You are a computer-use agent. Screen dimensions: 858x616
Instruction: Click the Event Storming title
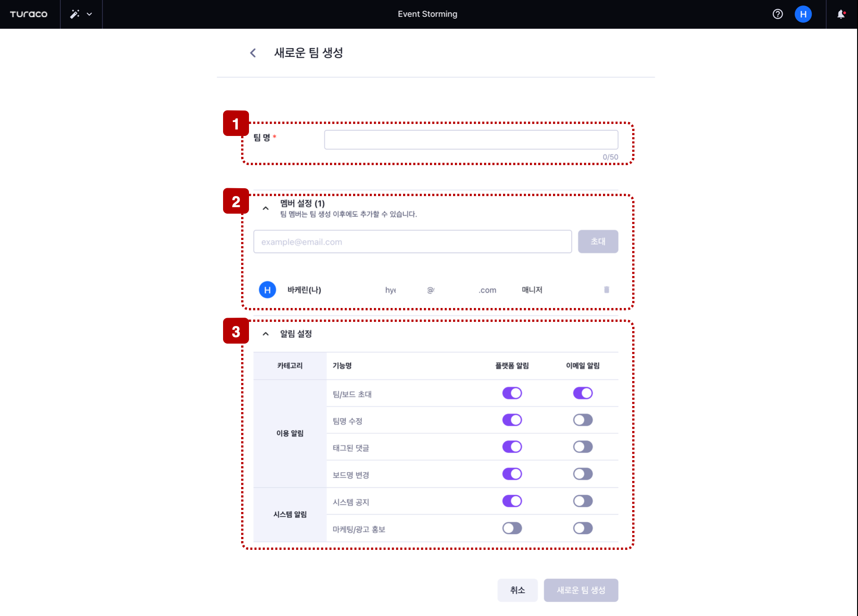(x=428, y=14)
